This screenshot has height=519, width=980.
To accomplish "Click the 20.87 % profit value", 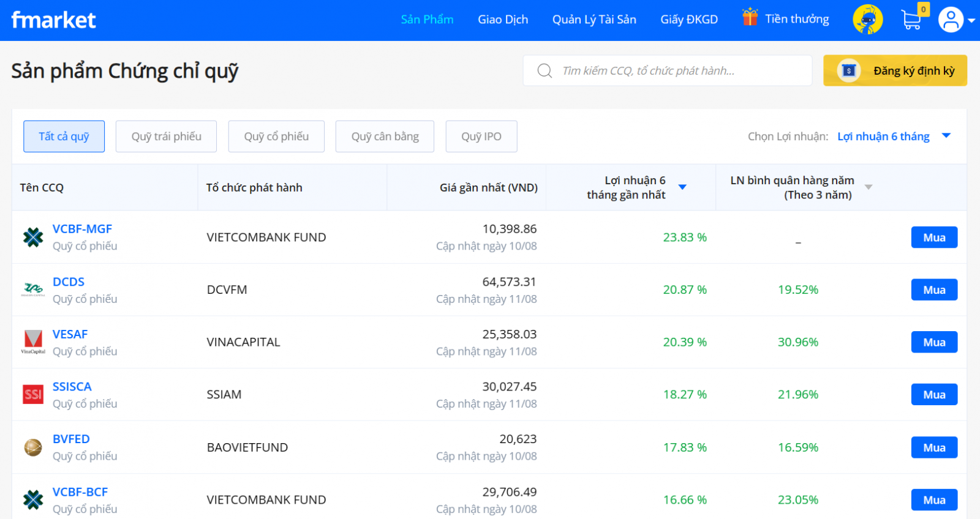I will [x=685, y=290].
